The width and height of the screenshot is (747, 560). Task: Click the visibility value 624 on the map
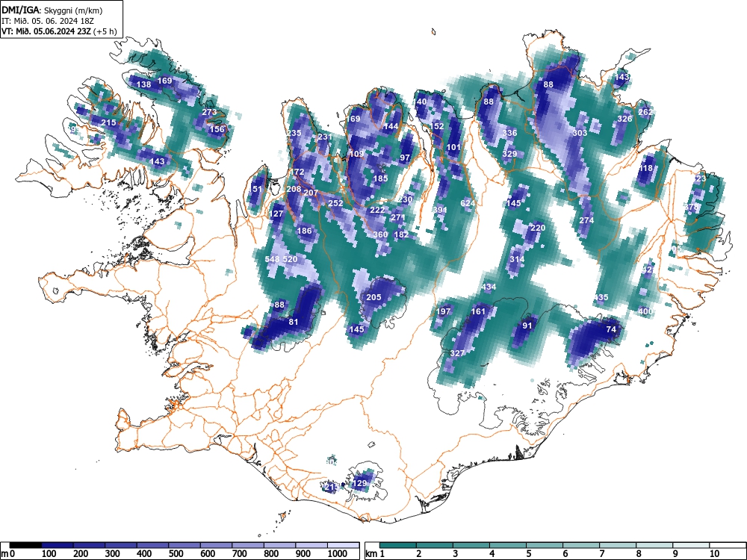pos(468,203)
